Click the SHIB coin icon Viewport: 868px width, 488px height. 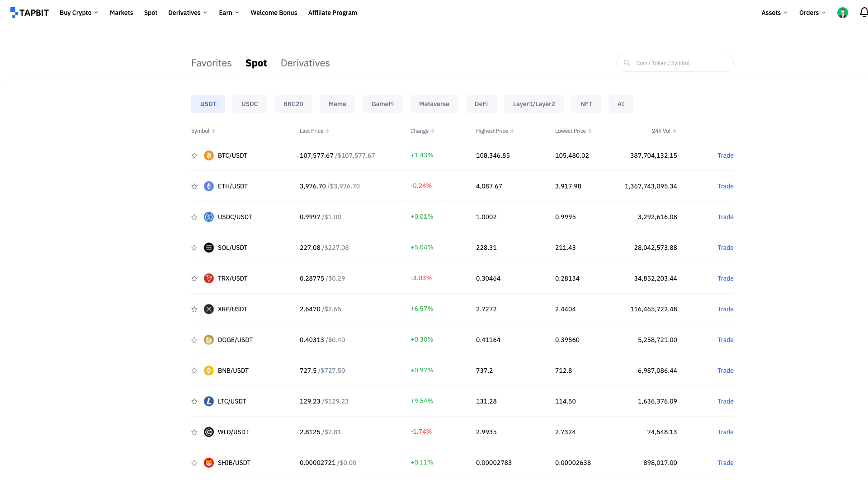tap(208, 463)
